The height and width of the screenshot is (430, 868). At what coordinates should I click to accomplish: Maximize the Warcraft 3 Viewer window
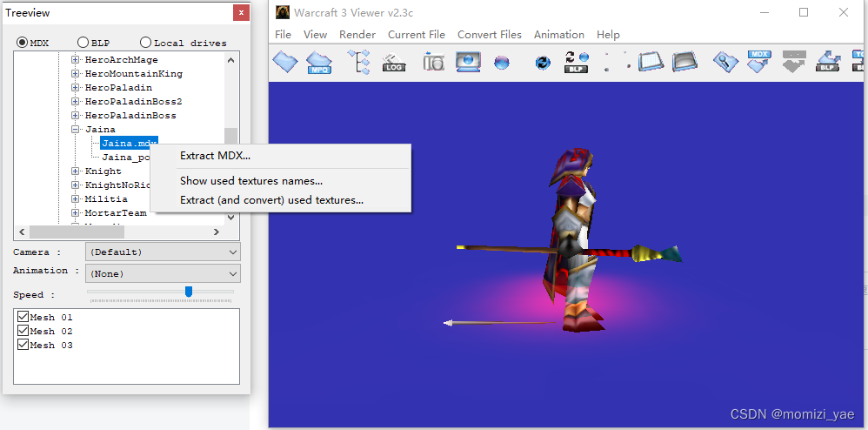pos(804,12)
